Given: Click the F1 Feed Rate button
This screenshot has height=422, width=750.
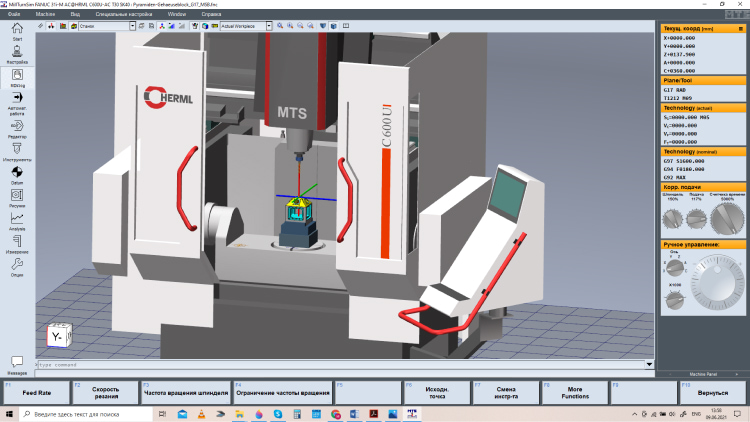Looking at the screenshot, I should point(37,392).
